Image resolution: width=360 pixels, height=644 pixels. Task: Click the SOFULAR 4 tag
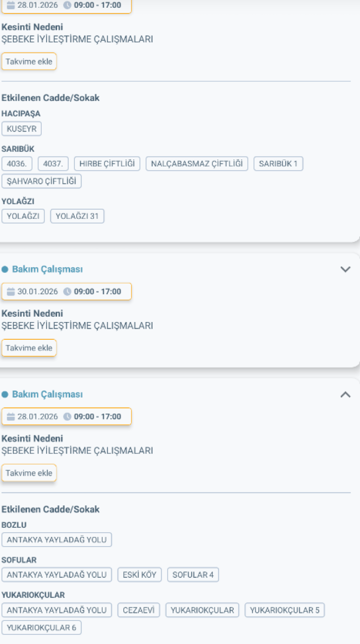click(193, 575)
